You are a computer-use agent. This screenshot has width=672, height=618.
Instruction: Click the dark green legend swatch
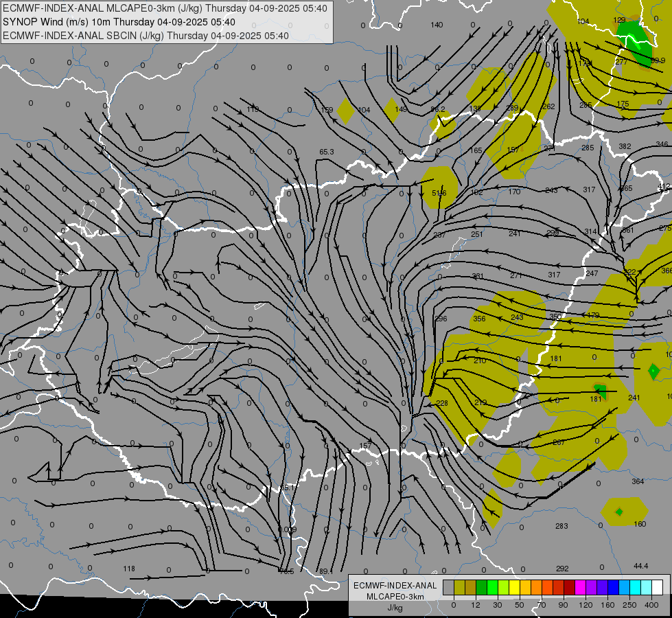[482, 588]
